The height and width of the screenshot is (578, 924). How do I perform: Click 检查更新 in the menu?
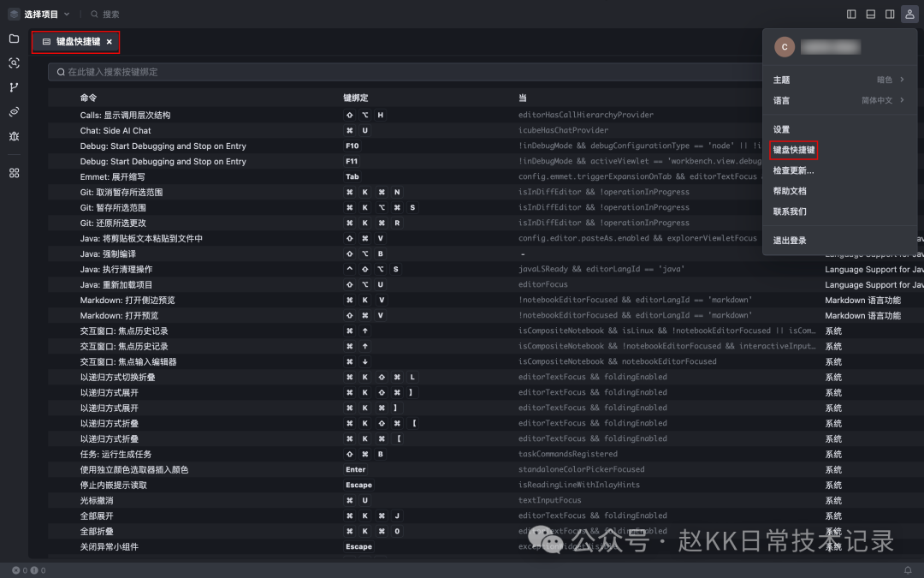pyautogui.click(x=794, y=170)
